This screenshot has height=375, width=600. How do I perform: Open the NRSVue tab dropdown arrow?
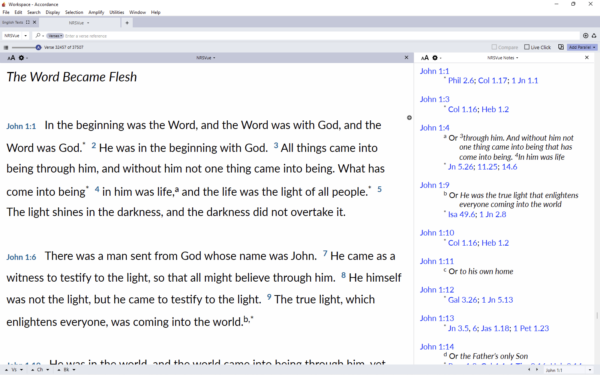[88, 23]
